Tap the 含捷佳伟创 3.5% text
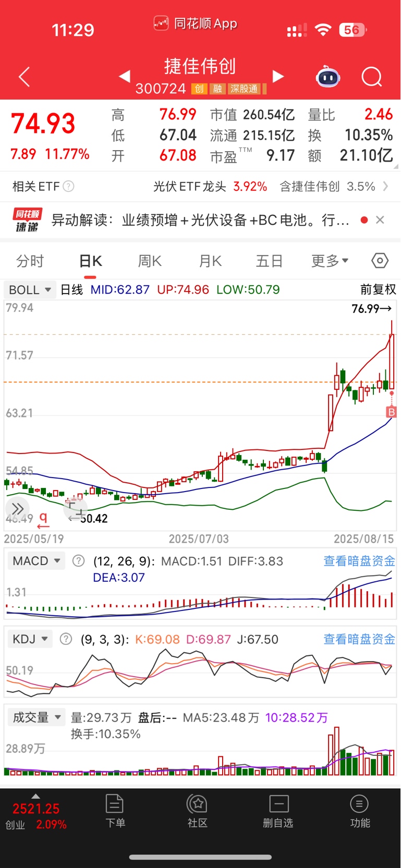The image size is (401, 868). 327,186
